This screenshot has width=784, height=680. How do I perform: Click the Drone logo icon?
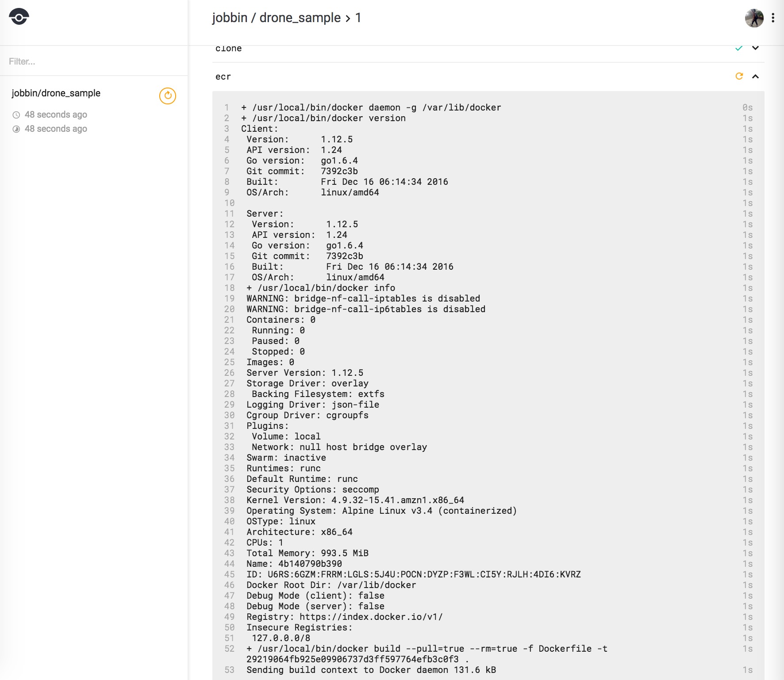coord(19,17)
